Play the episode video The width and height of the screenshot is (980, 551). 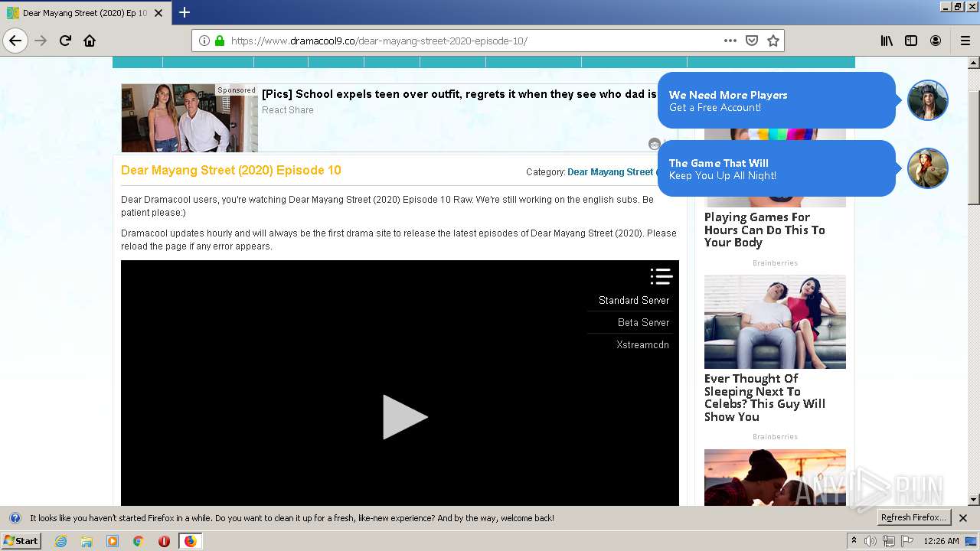point(404,417)
